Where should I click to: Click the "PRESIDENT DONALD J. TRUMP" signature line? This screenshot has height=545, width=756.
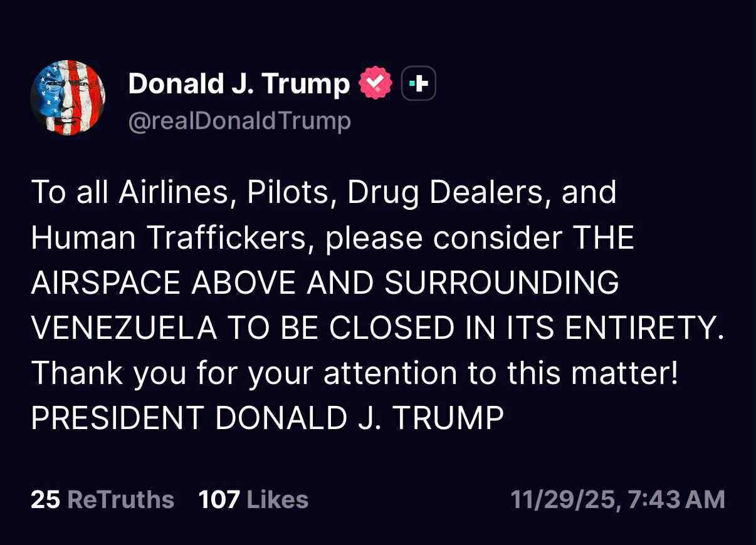click(x=267, y=418)
